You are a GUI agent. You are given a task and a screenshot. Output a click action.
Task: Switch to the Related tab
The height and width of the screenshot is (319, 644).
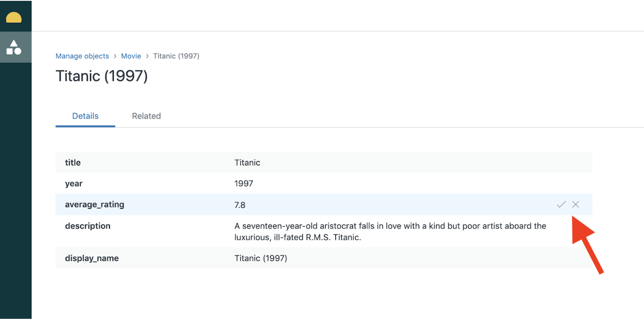point(146,116)
